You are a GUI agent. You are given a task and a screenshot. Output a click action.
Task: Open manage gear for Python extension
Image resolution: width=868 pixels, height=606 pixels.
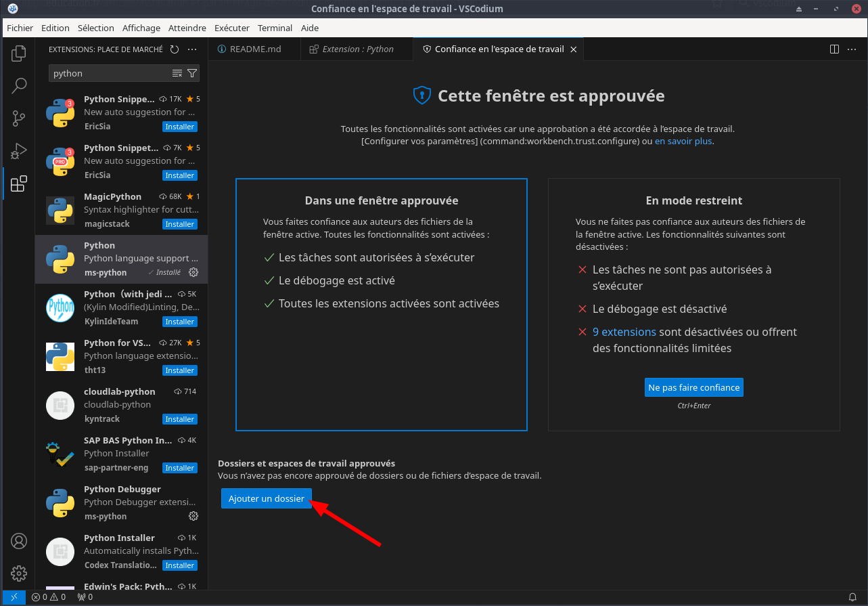pyautogui.click(x=193, y=272)
